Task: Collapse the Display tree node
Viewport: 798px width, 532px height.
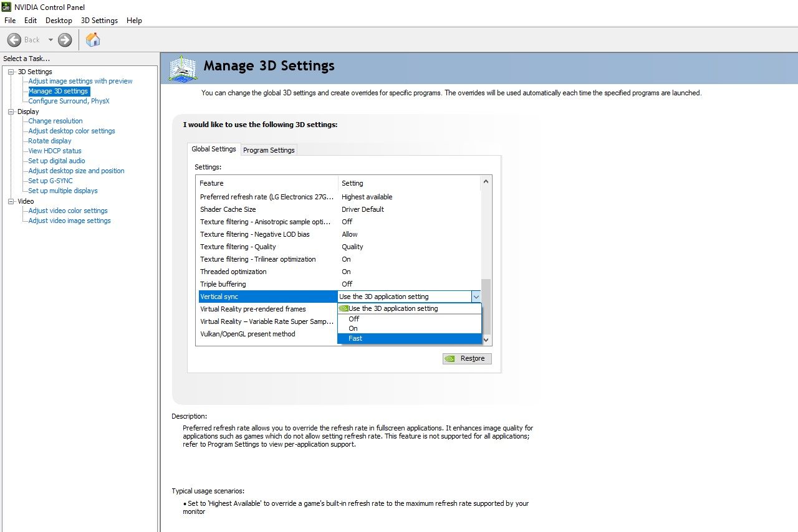Action: pyautogui.click(x=11, y=112)
